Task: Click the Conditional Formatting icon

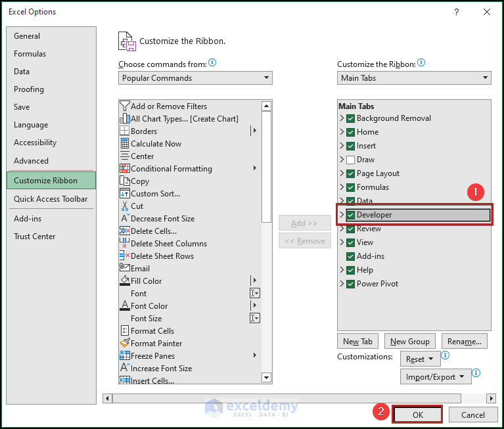Action: (125, 168)
